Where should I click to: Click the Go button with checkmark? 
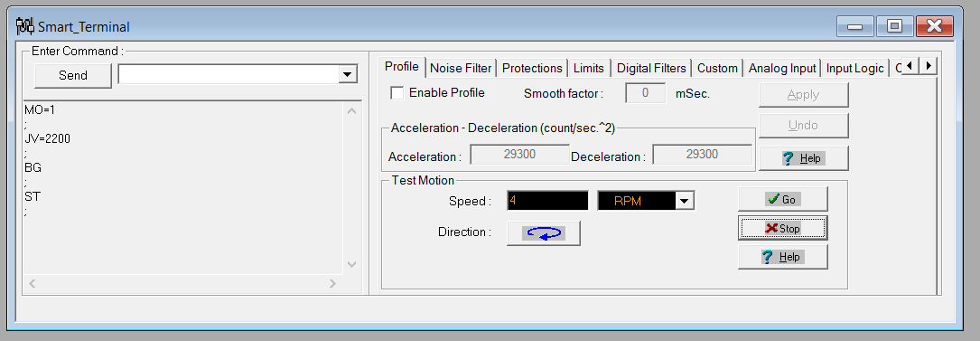coord(782,199)
